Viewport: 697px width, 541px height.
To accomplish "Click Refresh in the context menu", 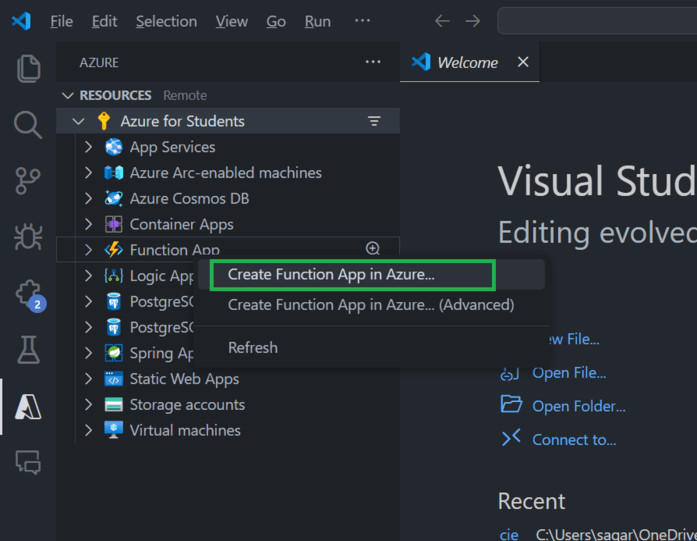I will [x=253, y=347].
